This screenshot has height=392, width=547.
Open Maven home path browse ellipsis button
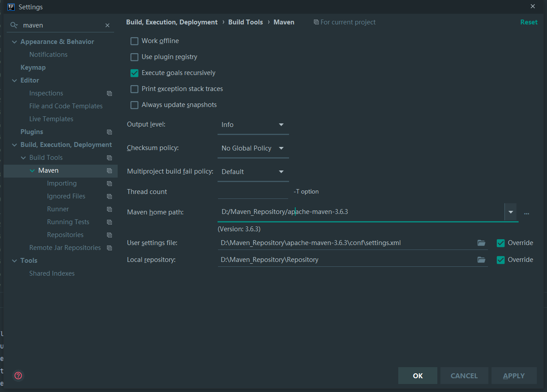click(527, 213)
